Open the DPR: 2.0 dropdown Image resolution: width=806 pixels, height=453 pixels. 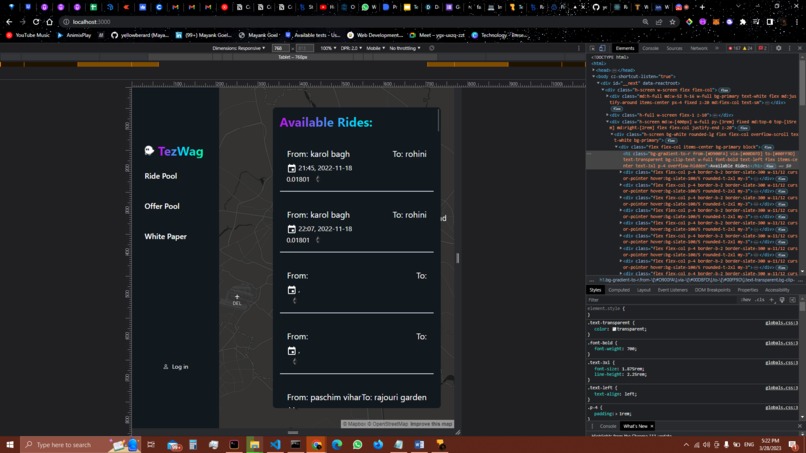352,48
